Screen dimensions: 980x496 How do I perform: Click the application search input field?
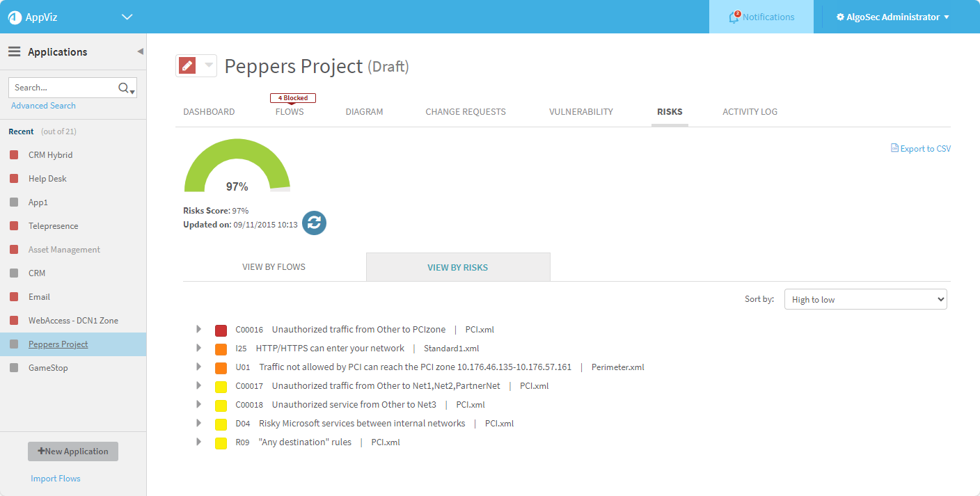pos(63,88)
